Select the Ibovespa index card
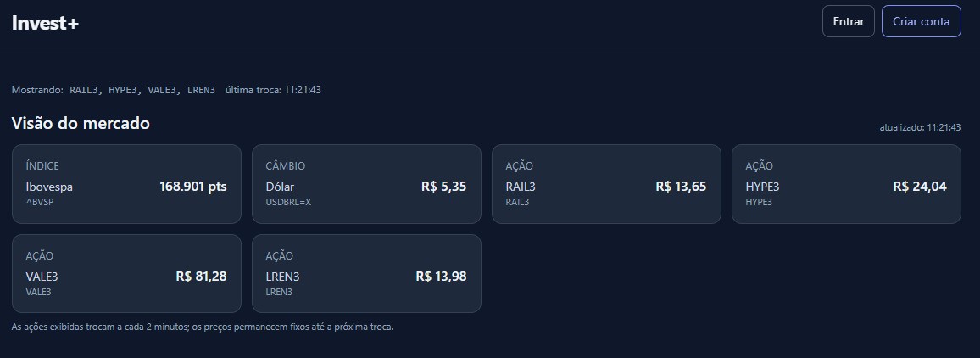This screenshot has height=358, width=980. (126, 184)
